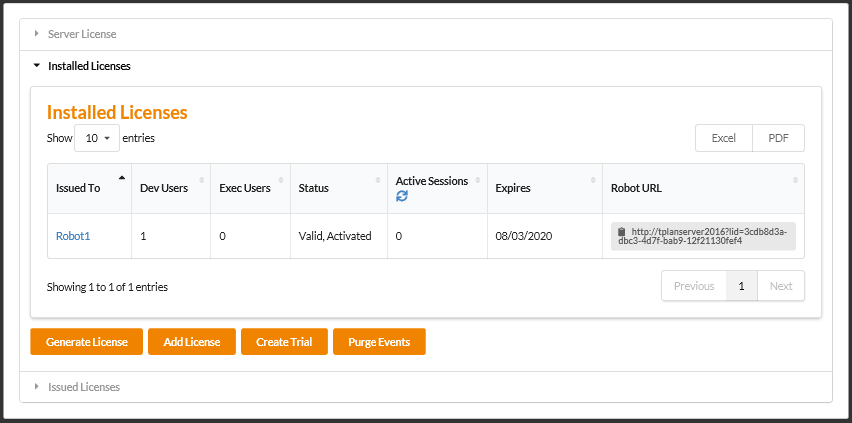This screenshot has height=423, width=852.
Task: Go to Next page of entries
Action: click(781, 286)
